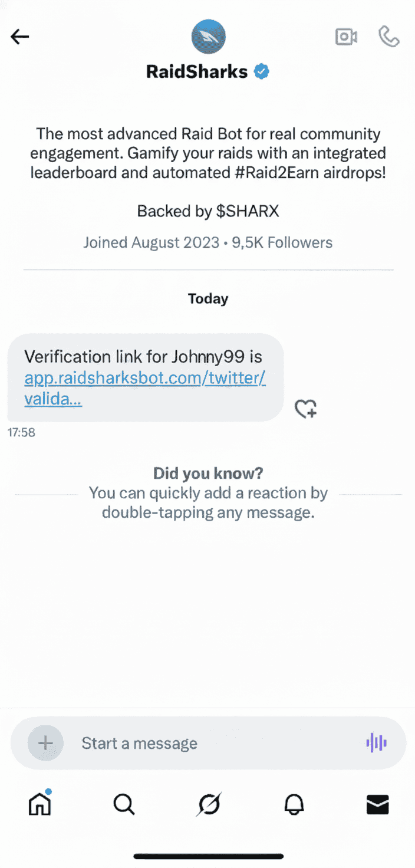Go to the Home tab
This screenshot has height=868, width=415.
(40, 804)
